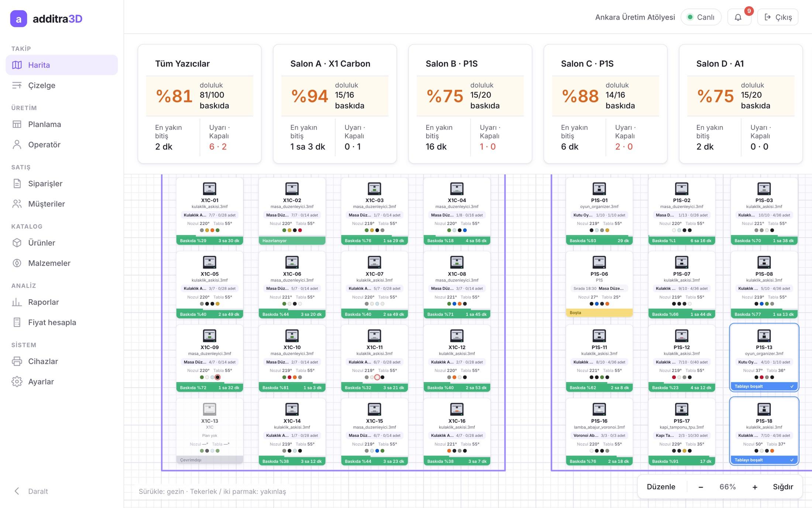The height and width of the screenshot is (508, 812).
Task: Confirm Tablayı boşalt on P1S-13
Action: point(764,386)
